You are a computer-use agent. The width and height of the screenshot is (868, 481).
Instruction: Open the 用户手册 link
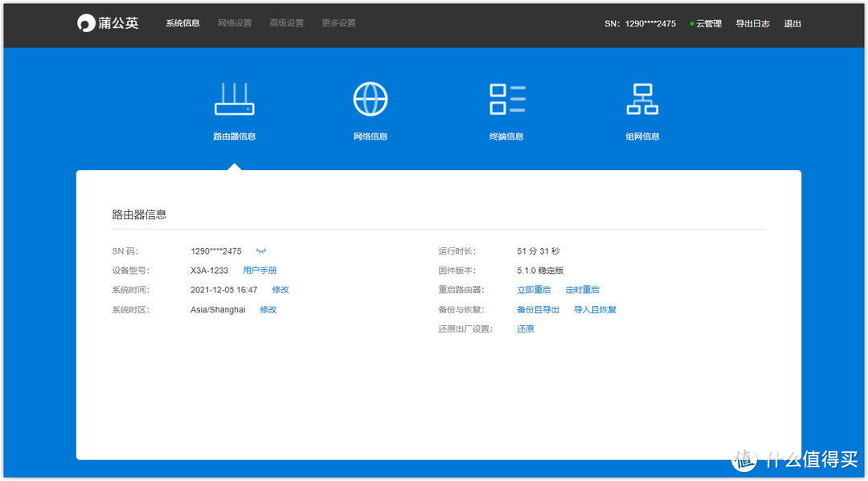pyautogui.click(x=260, y=271)
